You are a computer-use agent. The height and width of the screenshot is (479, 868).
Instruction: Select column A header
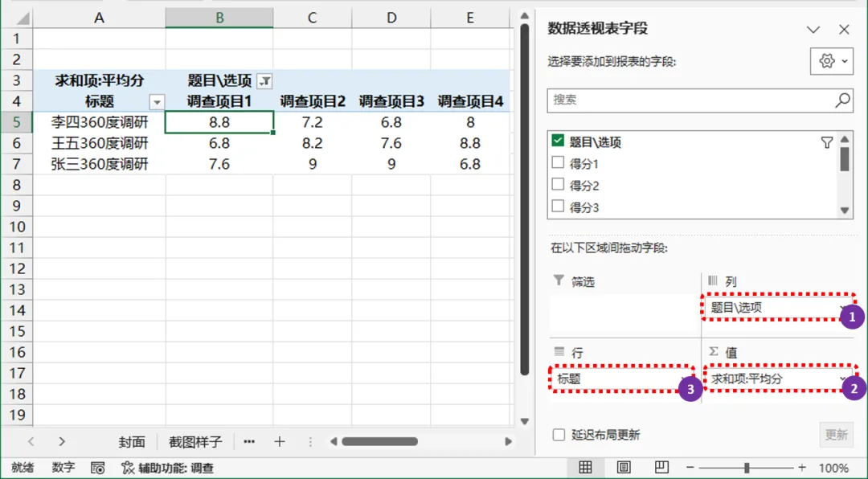[99, 18]
